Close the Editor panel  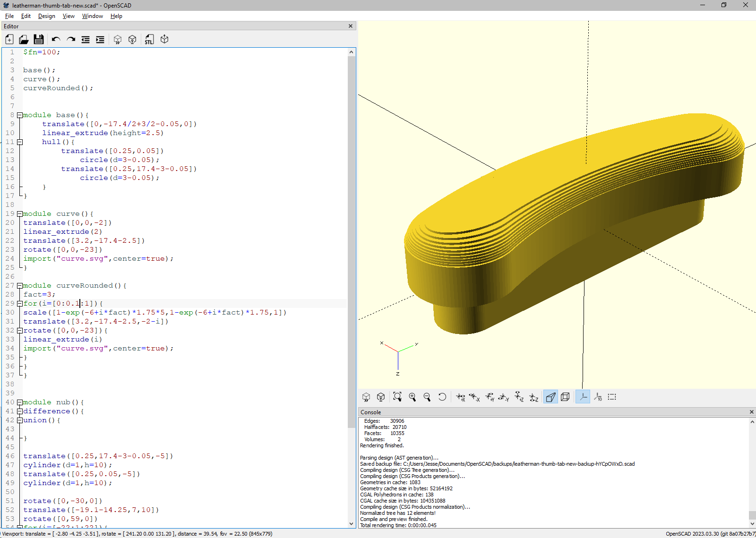(351, 26)
